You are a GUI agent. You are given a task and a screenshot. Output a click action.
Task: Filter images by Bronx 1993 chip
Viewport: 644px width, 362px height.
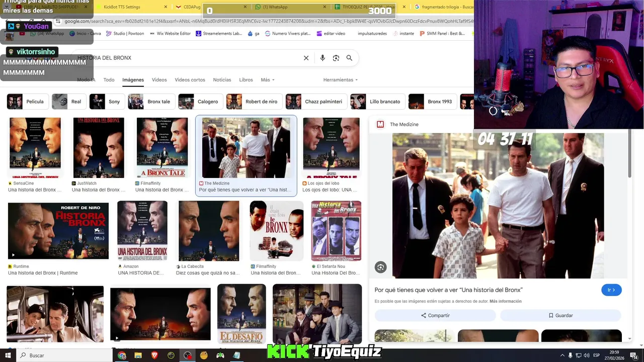pyautogui.click(x=432, y=102)
